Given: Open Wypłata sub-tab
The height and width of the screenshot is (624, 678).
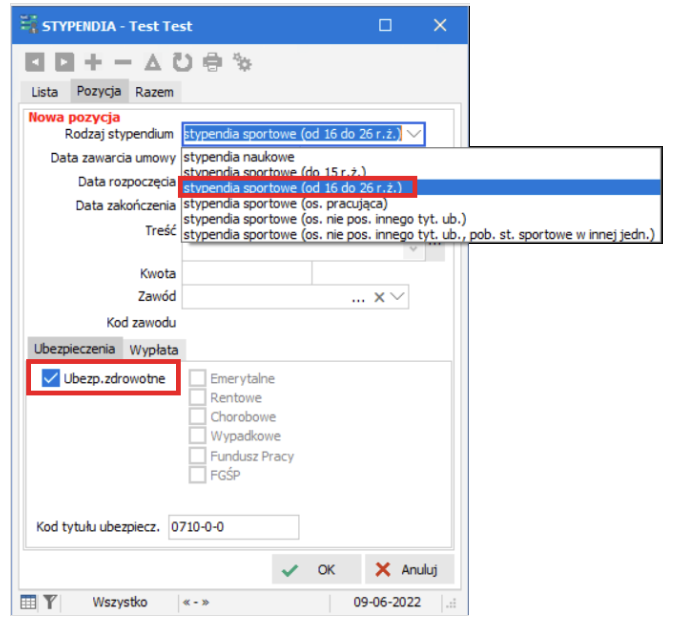Looking at the screenshot, I should [154, 349].
